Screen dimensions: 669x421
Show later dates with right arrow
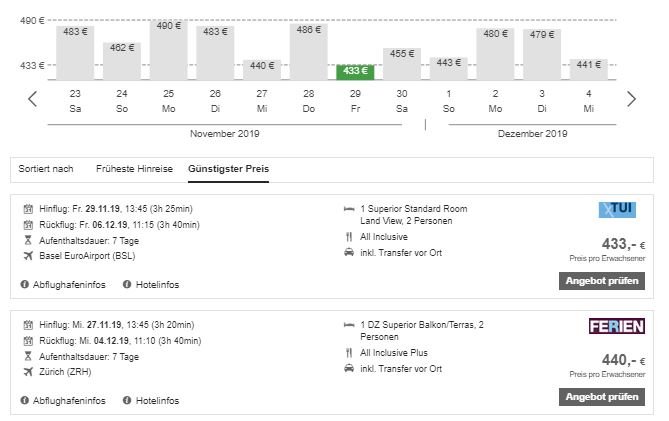[631, 99]
